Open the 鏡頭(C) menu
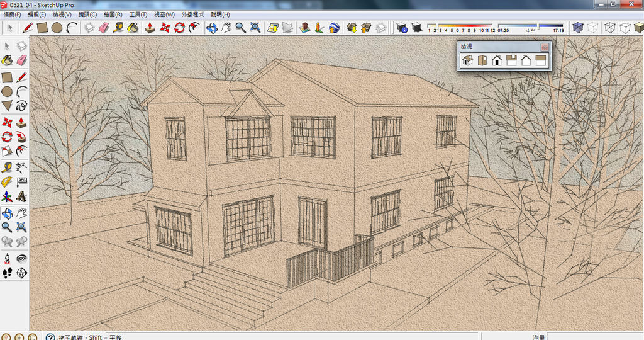 point(87,14)
